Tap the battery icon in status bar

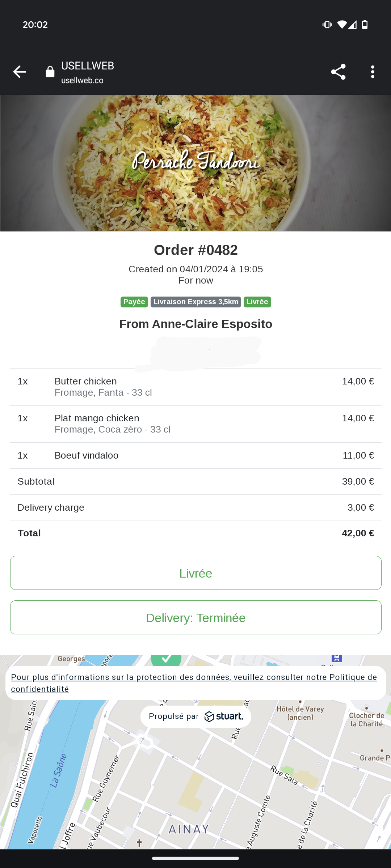pyautogui.click(x=365, y=25)
